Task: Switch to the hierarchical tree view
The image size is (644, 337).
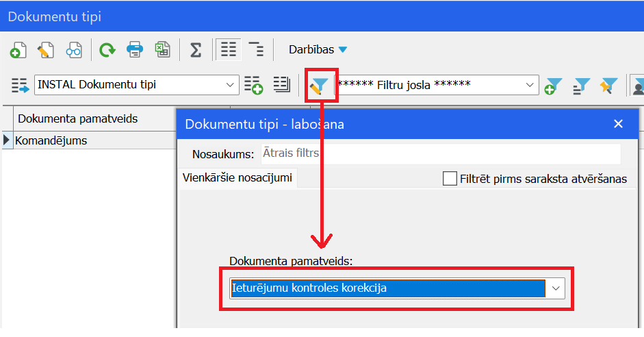Action: tap(256, 49)
